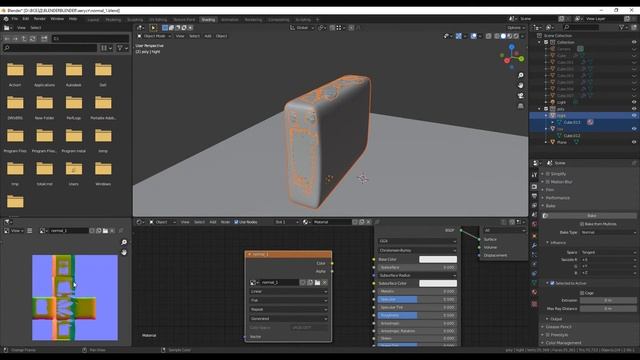The image size is (640, 360).
Task: Select rendered viewport shading mode
Action: (516, 36)
